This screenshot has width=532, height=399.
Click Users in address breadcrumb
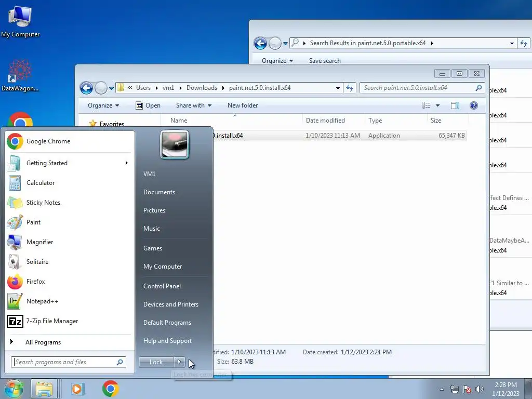coord(143,88)
